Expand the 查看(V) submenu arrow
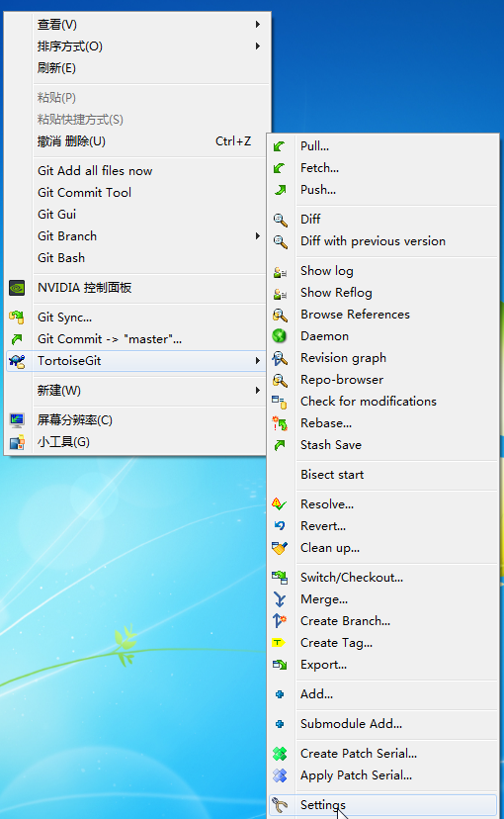The width and height of the screenshot is (504, 819). pyautogui.click(x=258, y=24)
